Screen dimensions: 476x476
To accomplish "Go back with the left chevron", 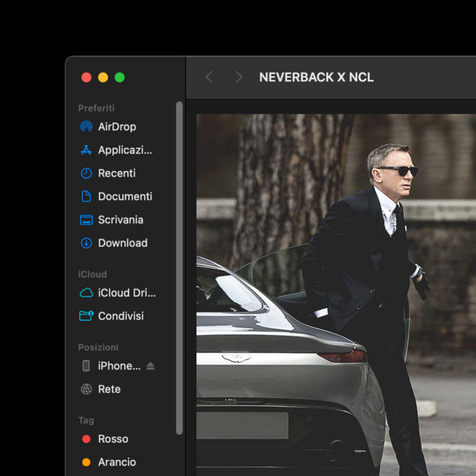I will pos(209,77).
